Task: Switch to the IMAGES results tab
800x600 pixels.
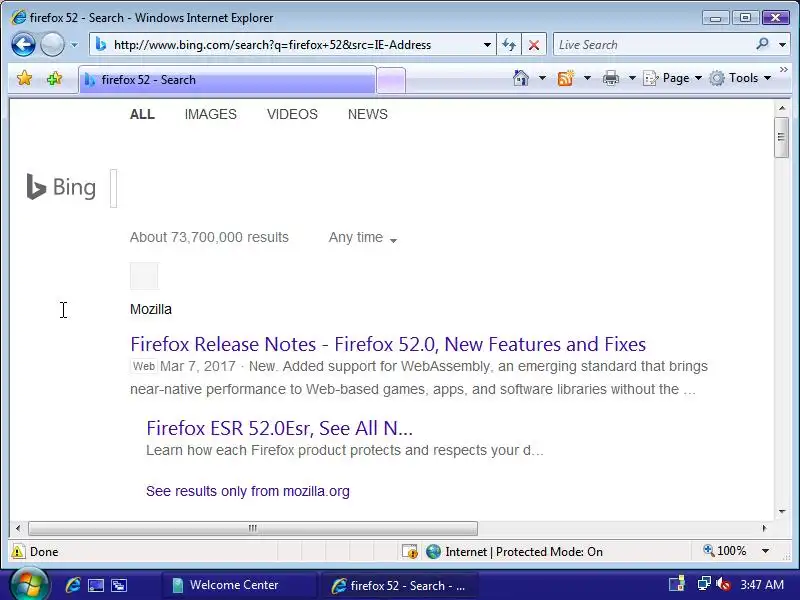Action: [x=210, y=114]
